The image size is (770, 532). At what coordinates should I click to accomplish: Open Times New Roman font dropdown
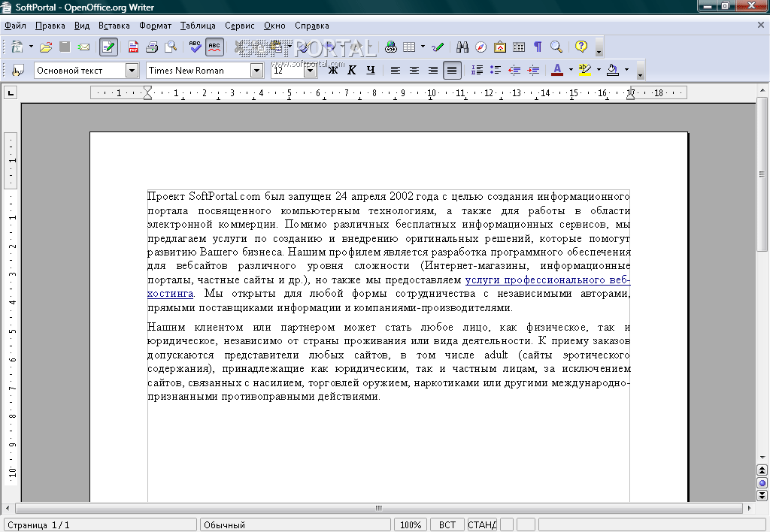click(257, 71)
